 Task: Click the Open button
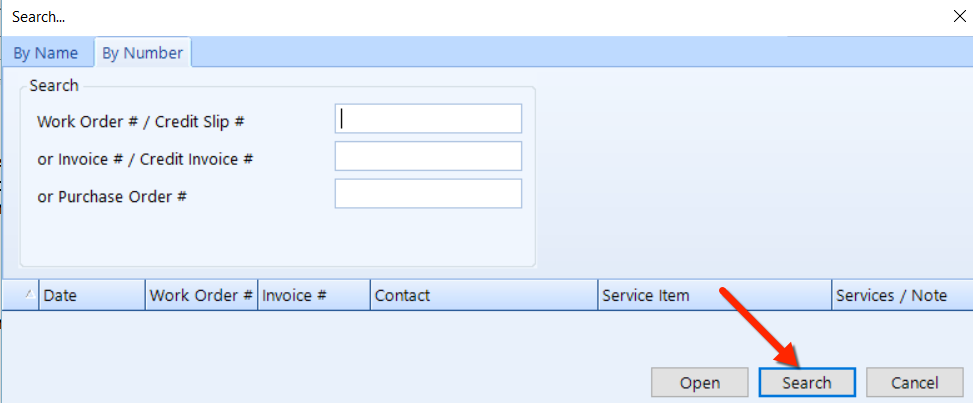pyautogui.click(x=699, y=383)
